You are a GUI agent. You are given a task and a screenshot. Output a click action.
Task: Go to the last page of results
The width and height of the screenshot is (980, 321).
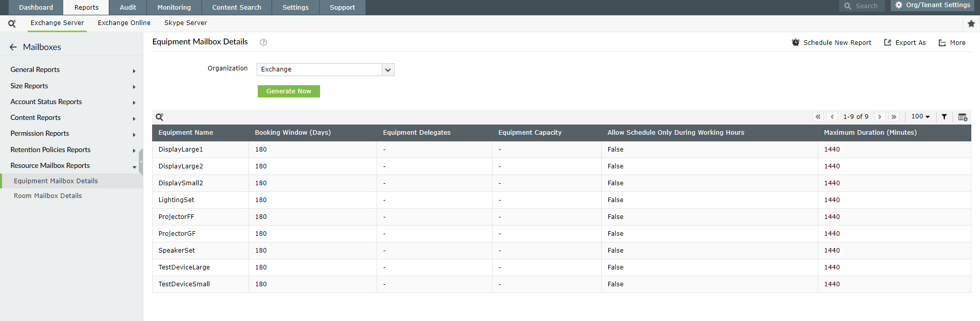[894, 117]
